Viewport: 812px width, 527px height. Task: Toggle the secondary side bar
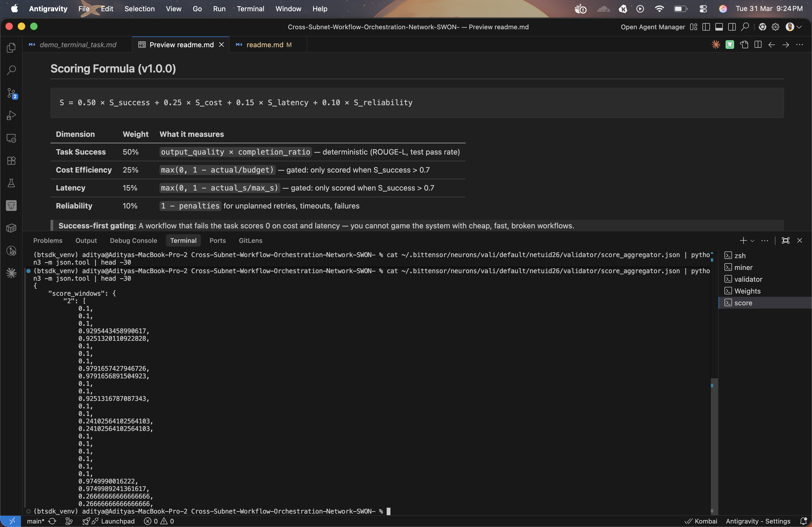pos(731,27)
